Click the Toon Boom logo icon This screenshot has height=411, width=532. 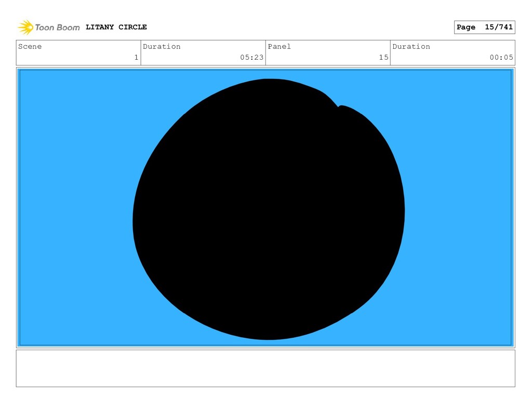tap(26, 27)
